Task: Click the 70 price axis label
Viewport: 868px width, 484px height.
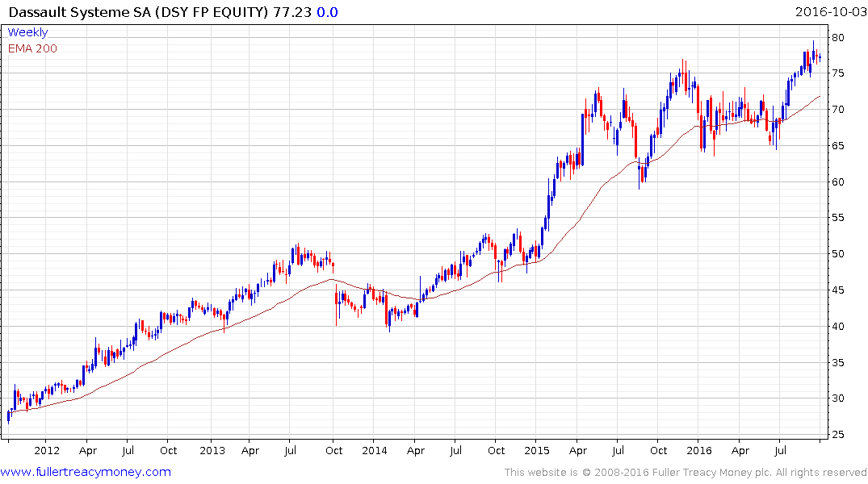Action: tap(838, 110)
